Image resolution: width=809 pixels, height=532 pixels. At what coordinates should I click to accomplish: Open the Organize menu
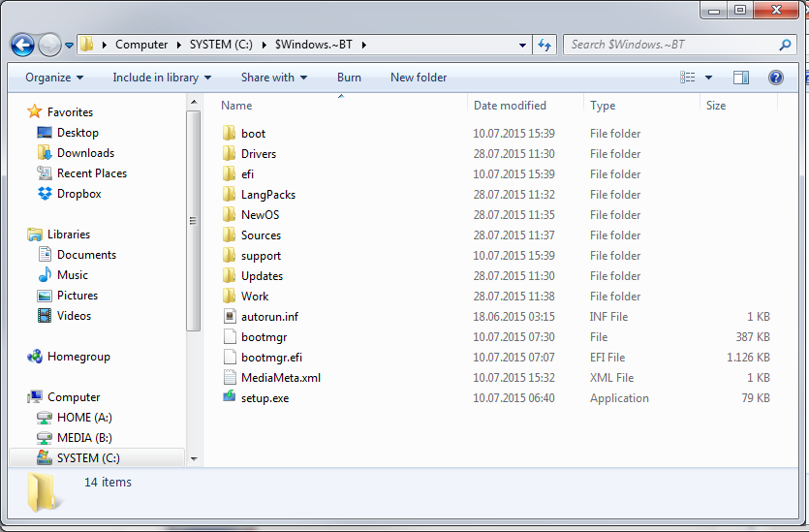pyautogui.click(x=54, y=78)
